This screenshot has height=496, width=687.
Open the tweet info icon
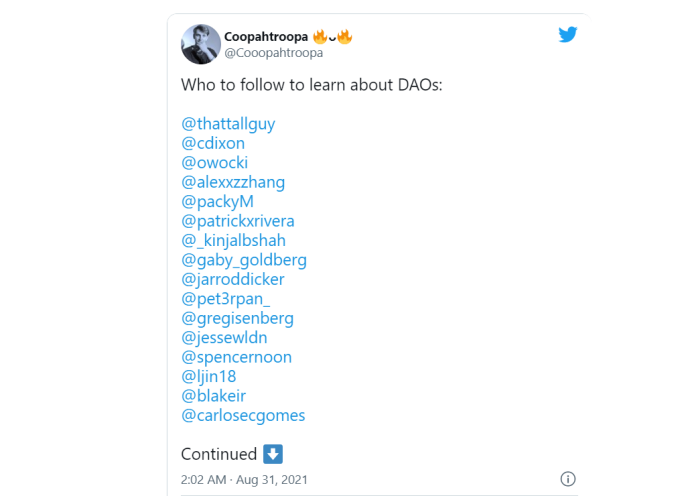(568, 479)
